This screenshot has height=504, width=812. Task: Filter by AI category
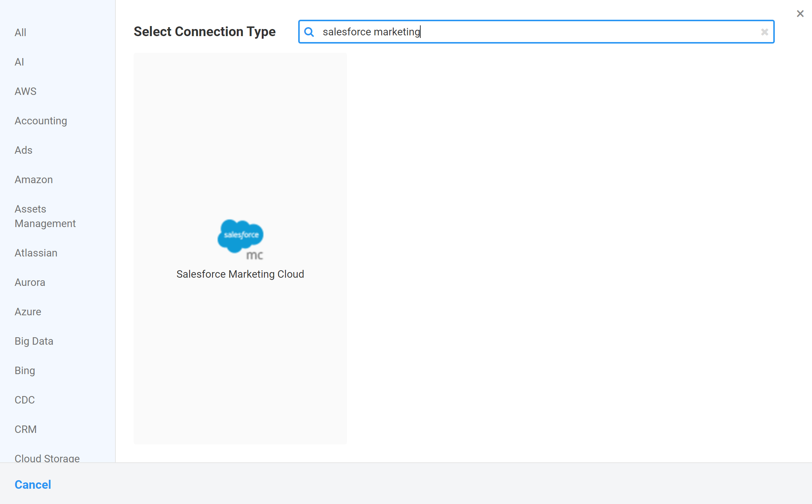(x=19, y=62)
